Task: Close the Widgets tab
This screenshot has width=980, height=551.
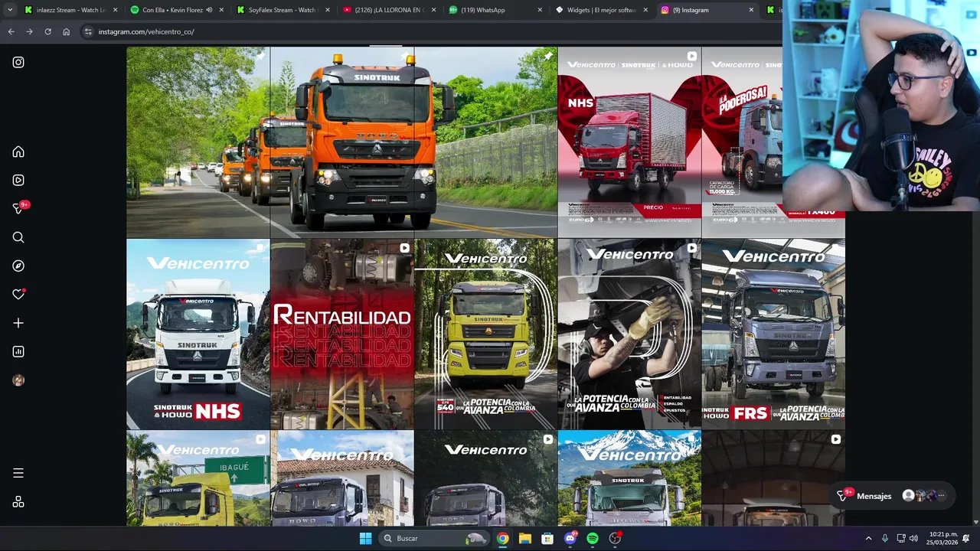Action: [645, 10]
